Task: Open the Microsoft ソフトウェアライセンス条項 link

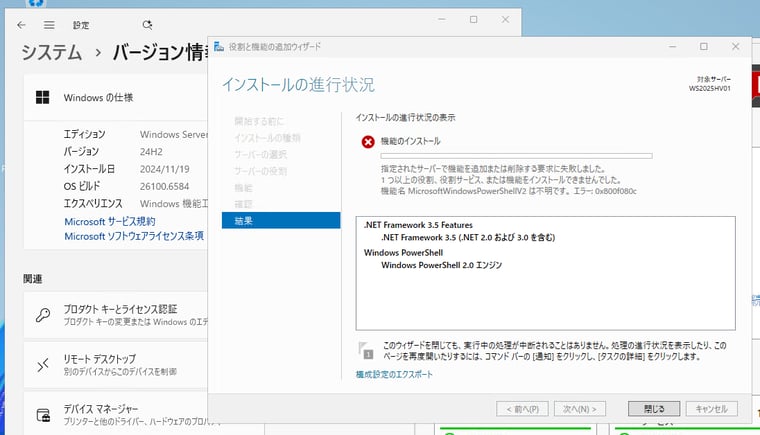Action: point(134,236)
